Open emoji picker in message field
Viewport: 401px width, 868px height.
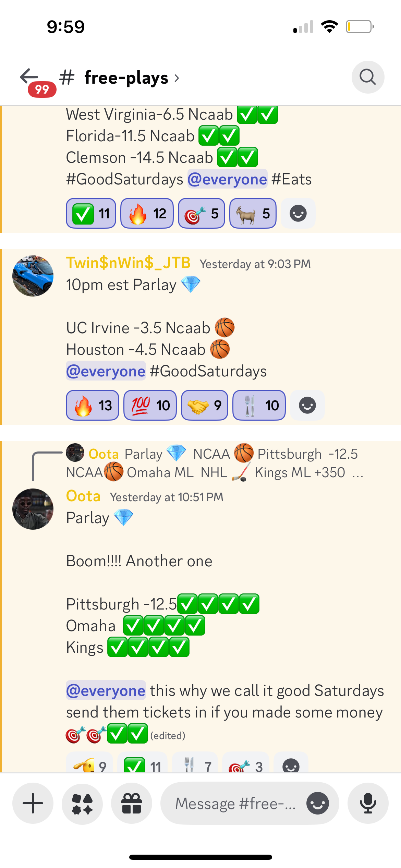tap(318, 803)
